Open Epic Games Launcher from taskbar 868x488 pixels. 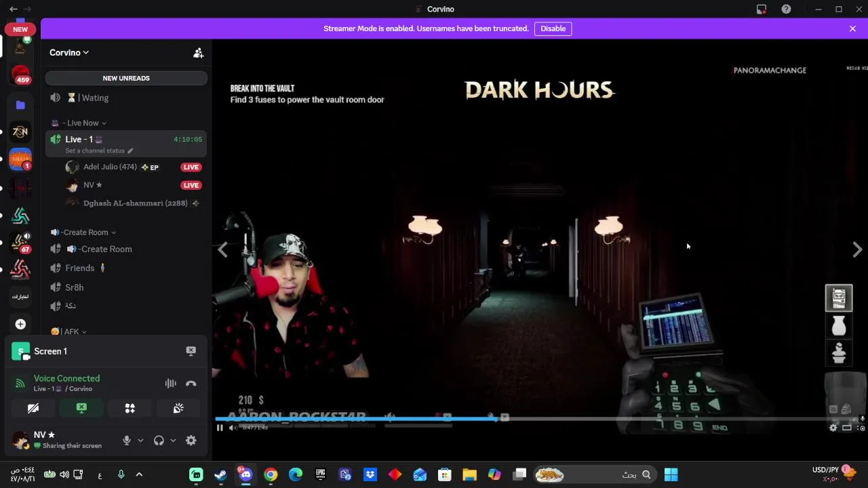point(320,474)
